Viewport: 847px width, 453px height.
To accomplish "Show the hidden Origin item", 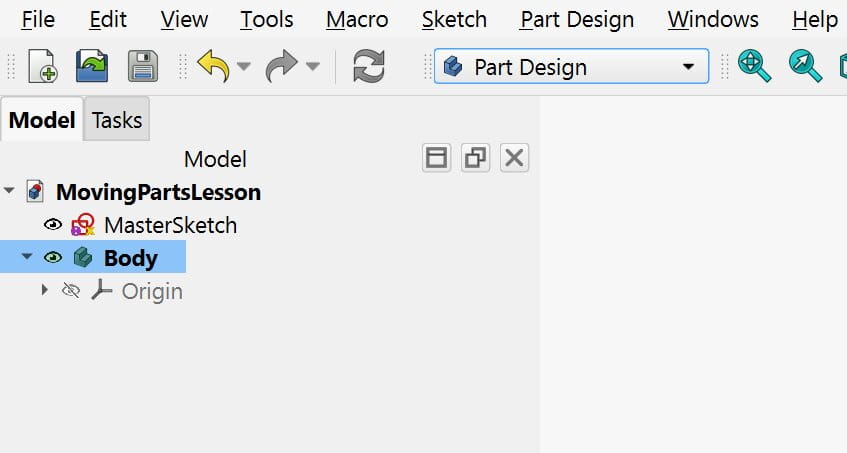I will [x=71, y=291].
